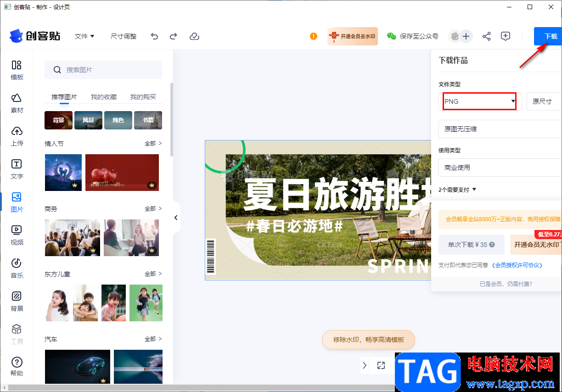Switch to the 我的购买 tab
Screen dimensions: 562x392
click(143, 97)
